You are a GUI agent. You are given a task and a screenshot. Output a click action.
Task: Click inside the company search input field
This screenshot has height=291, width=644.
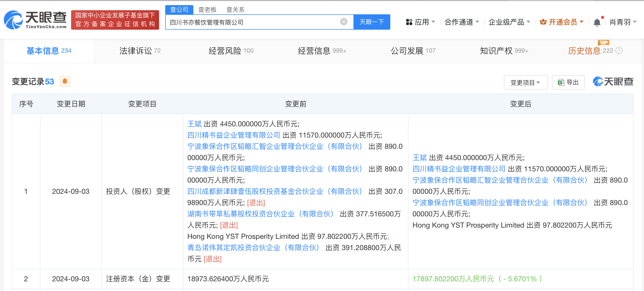[x=256, y=22]
